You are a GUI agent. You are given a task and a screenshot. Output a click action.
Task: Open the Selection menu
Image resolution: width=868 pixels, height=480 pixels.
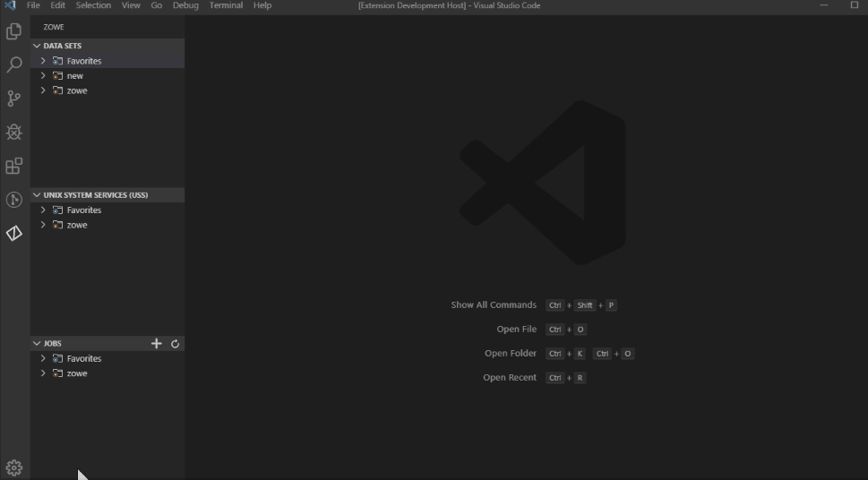click(x=93, y=5)
